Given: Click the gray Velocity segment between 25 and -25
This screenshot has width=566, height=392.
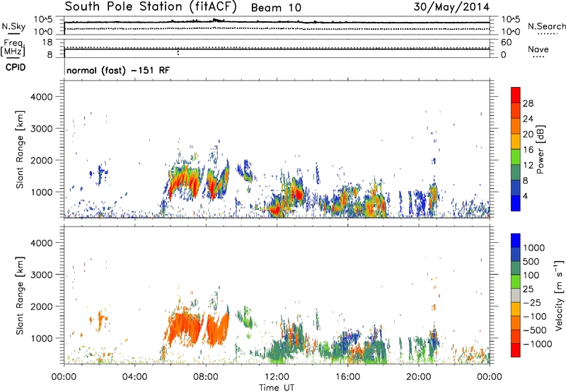Looking at the screenshot, I should [x=516, y=295].
